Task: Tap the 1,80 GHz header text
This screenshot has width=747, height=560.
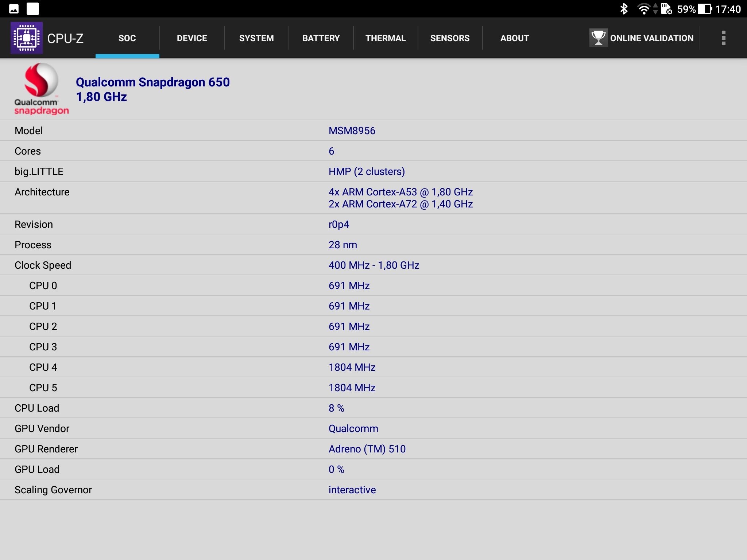Action: pos(101,97)
